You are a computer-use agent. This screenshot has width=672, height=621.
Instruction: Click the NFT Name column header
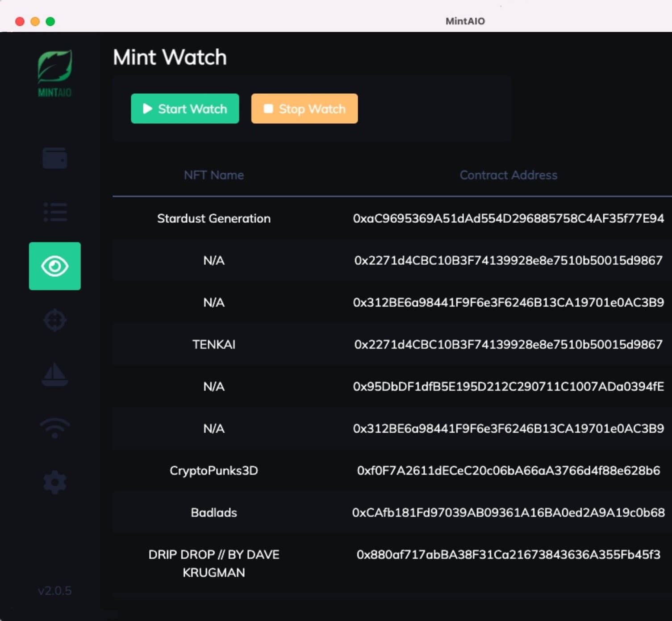pos(214,175)
